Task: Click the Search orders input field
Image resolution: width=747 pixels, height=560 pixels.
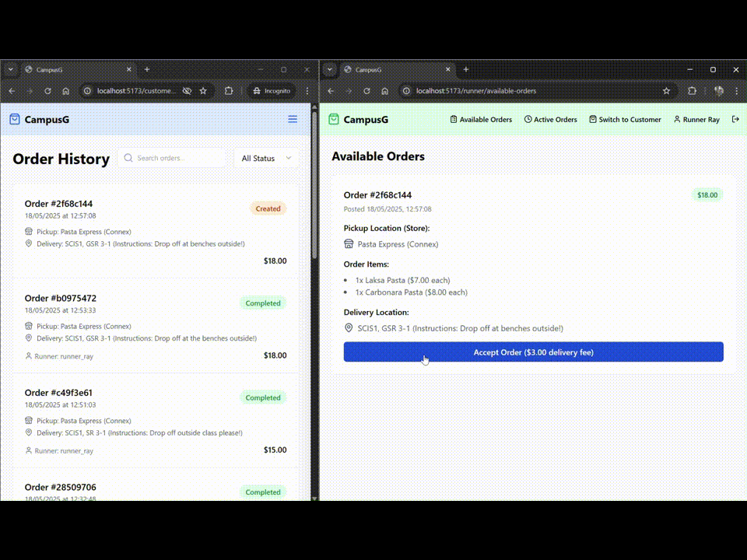Action: coord(171,158)
